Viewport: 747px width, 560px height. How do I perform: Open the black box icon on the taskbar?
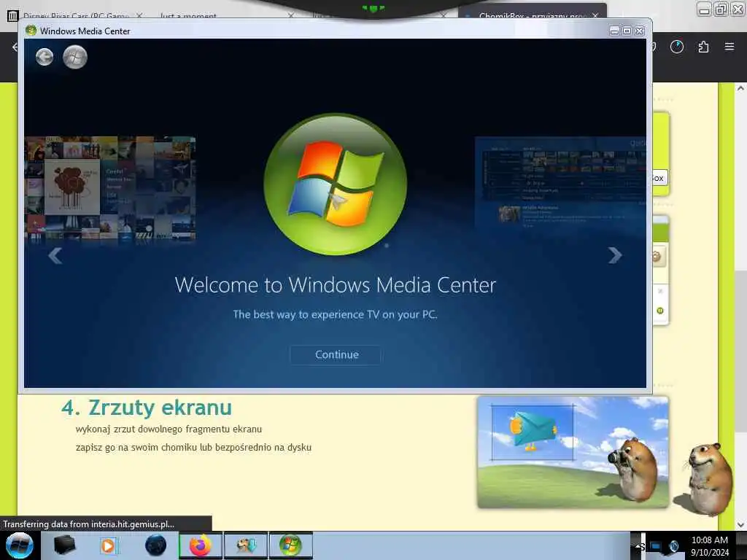[x=65, y=545]
